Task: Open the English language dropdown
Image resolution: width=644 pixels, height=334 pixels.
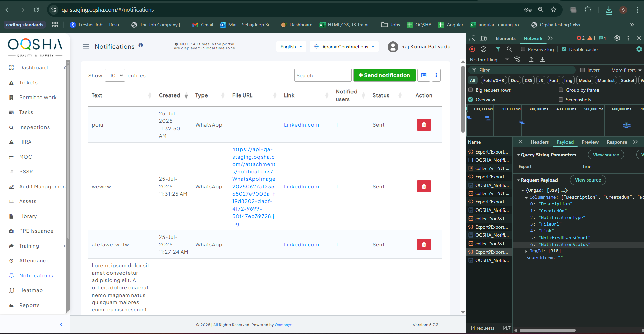Action: coord(291,47)
